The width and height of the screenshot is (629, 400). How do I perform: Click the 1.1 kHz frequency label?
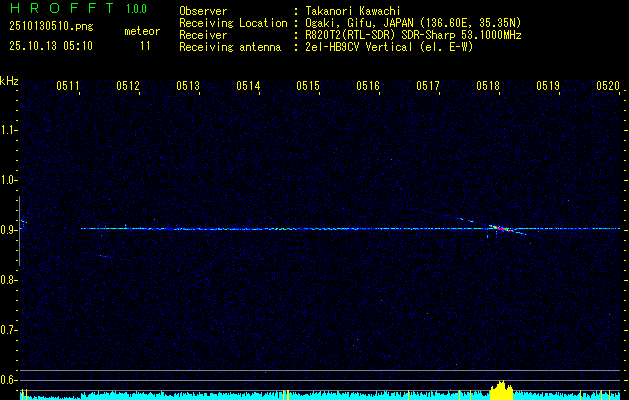point(8,130)
